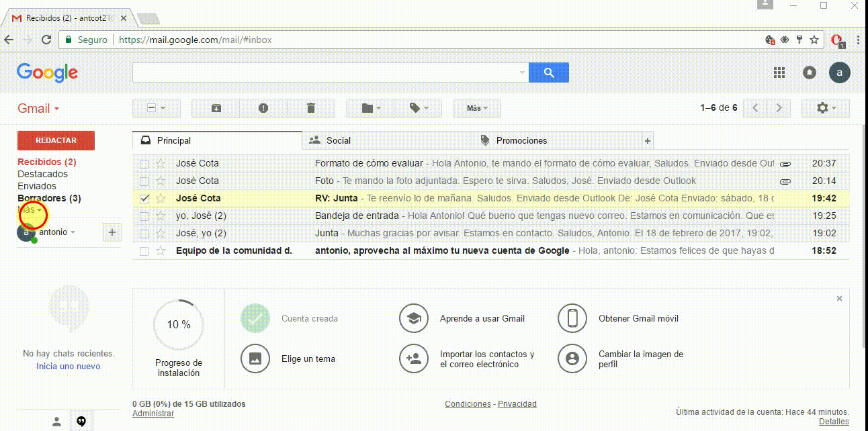Tick checkbox for Equipo de la comunidad
868x431 pixels.
click(x=144, y=250)
